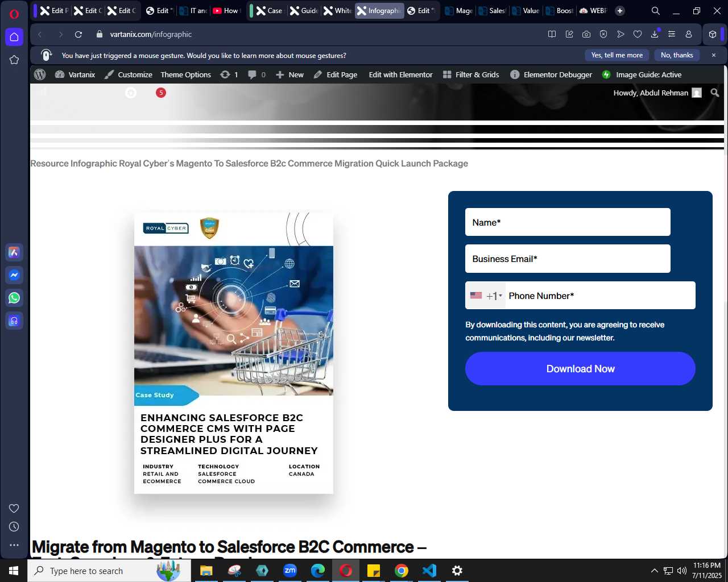Open Image Guide: Active item
This screenshot has width=728, height=582.
[642, 74]
